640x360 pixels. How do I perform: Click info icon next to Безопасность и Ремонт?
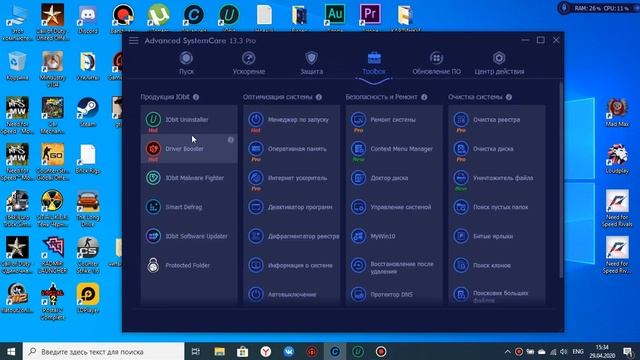424,97
